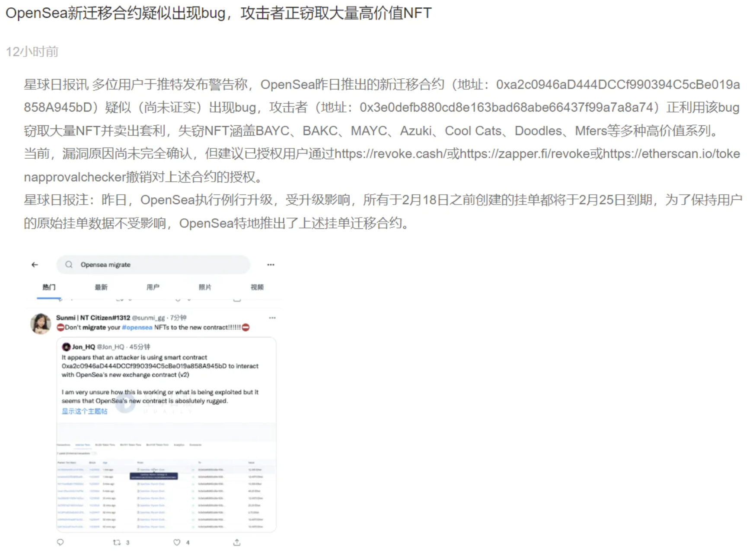Open the three-dot menu next to the search bar
Screen dimensions: 756x551
pyautogui.click(x=271, y=265)
